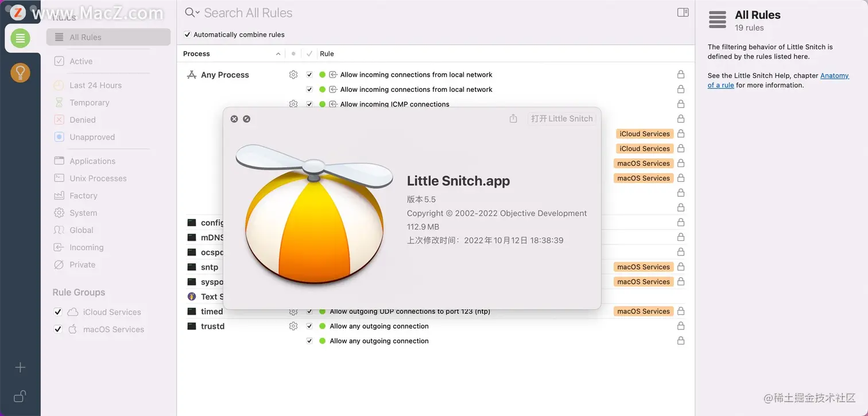Open the Anatomy of a rule link

tap(778, 80)
